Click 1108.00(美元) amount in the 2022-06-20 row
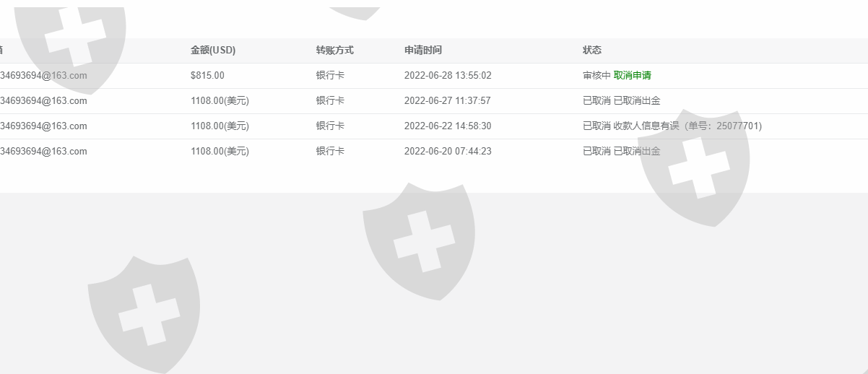 point(220,151)
